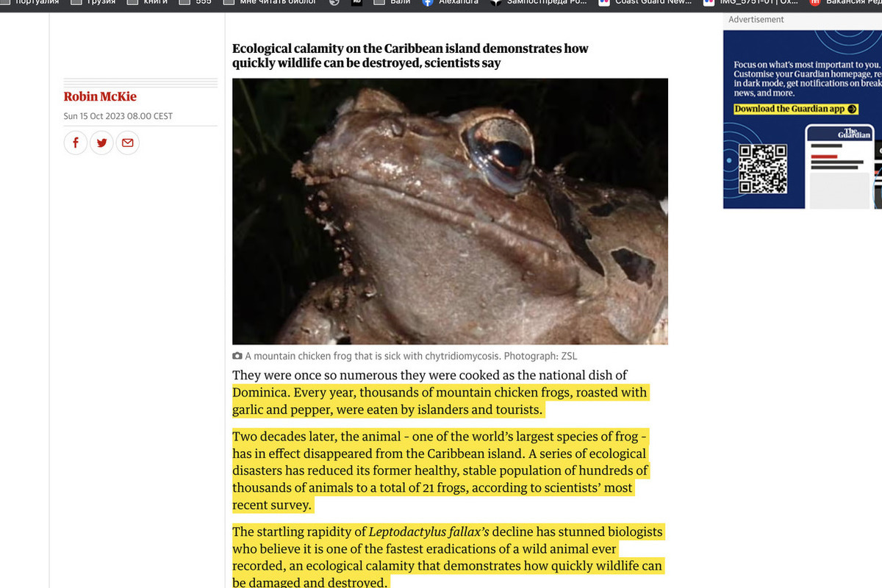The height and width of the screenshot is (588, 882).
Task: Click the mountain chicken frog photo
Action: point(450,212)
